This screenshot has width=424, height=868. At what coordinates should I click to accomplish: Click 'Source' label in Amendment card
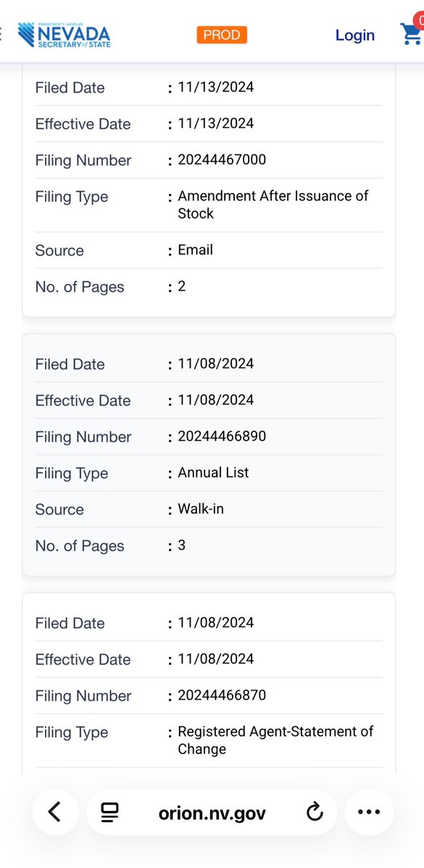[x=59, y=250]
